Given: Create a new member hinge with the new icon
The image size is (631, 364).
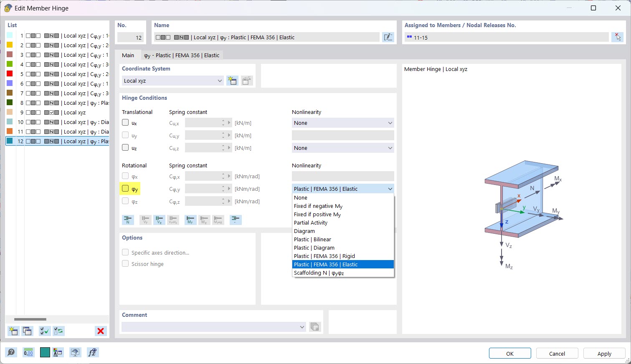Looking at the screenshot, I should (x=13, y=331).
